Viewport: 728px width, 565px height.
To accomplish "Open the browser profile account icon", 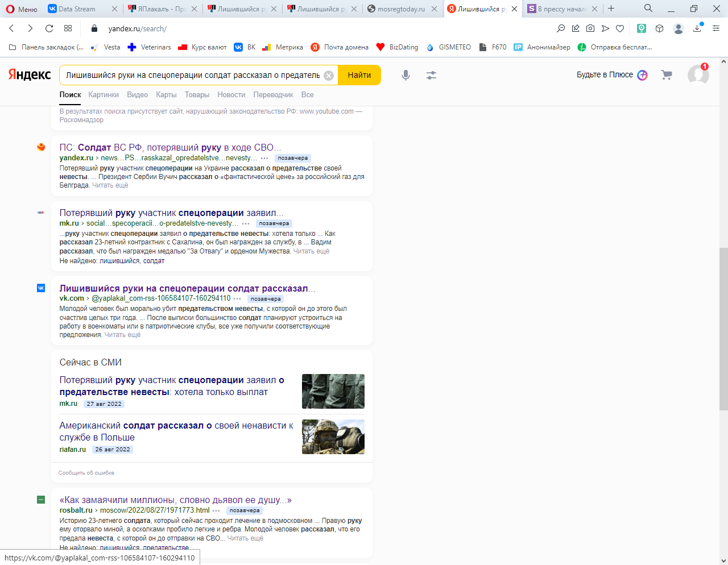I will (x=678, y=28).
